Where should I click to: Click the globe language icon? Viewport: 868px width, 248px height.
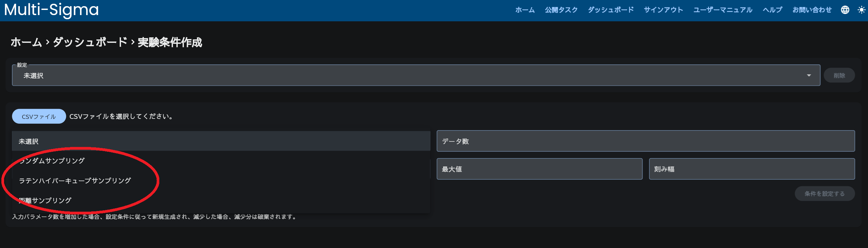(845, 10)
